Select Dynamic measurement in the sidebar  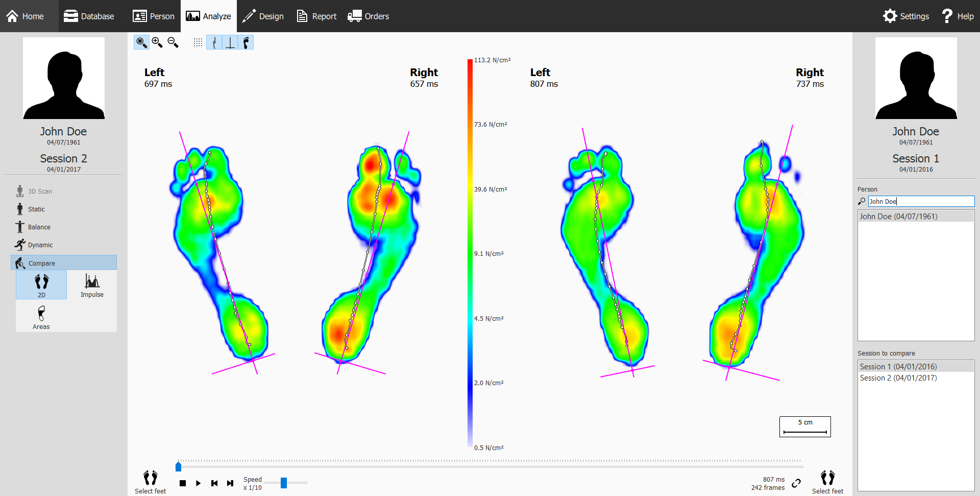(x=40, y=245)
